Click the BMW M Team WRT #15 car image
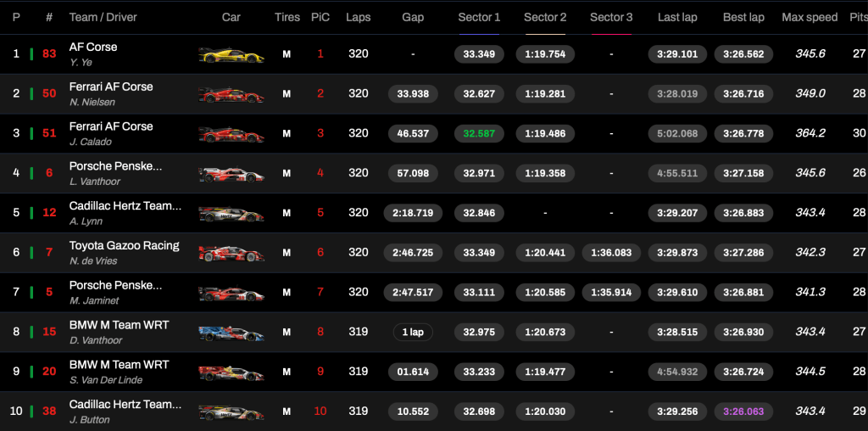 [x=231, y=333]
